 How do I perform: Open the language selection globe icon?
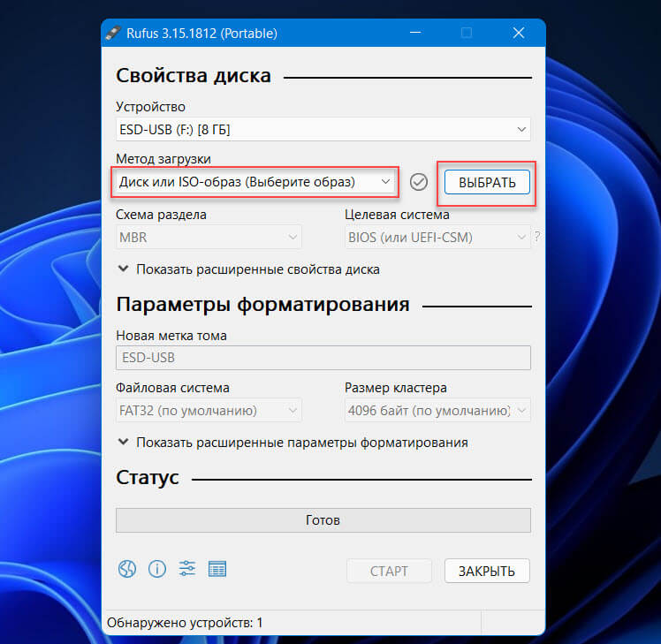tap(127, 570)
